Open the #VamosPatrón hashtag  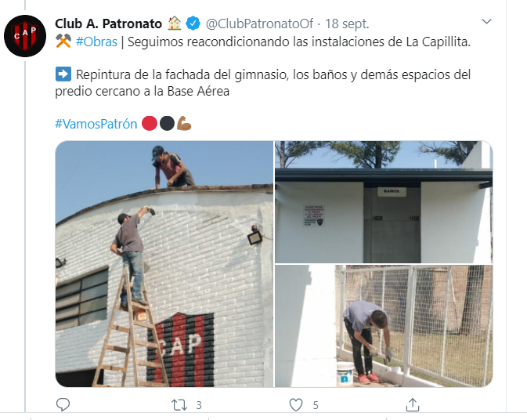click(x=96, y=124)
